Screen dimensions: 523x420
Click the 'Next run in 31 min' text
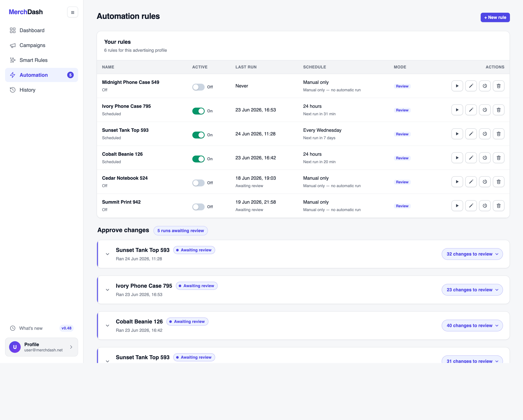coord(319,114)
